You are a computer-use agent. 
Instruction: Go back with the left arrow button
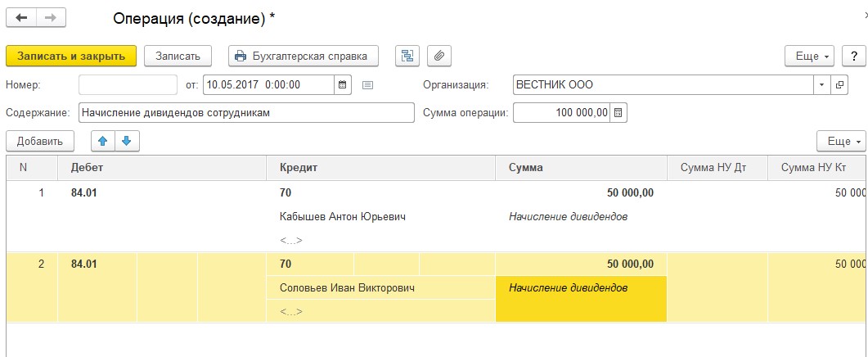point(21,18)
